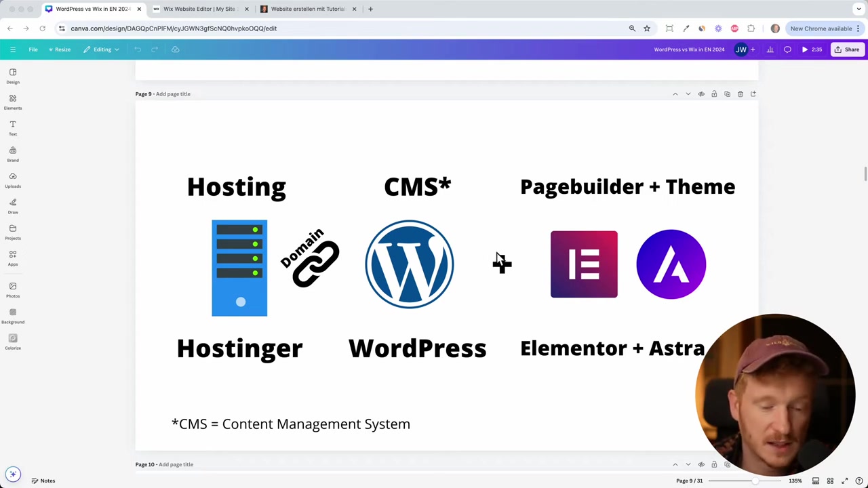
Task: Open the Design panel in sidebar
Action: point(13,76)
